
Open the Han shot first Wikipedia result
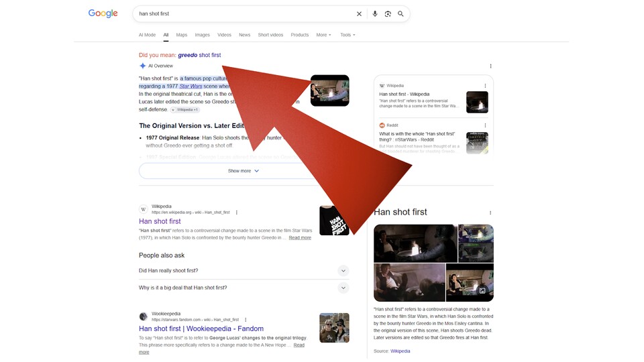tap(160, 221)
